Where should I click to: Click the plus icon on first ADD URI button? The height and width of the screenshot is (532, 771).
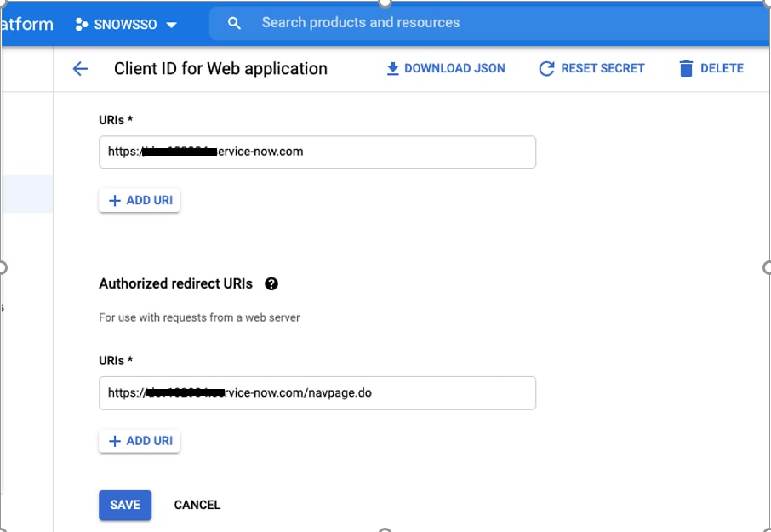pos(113,200)
